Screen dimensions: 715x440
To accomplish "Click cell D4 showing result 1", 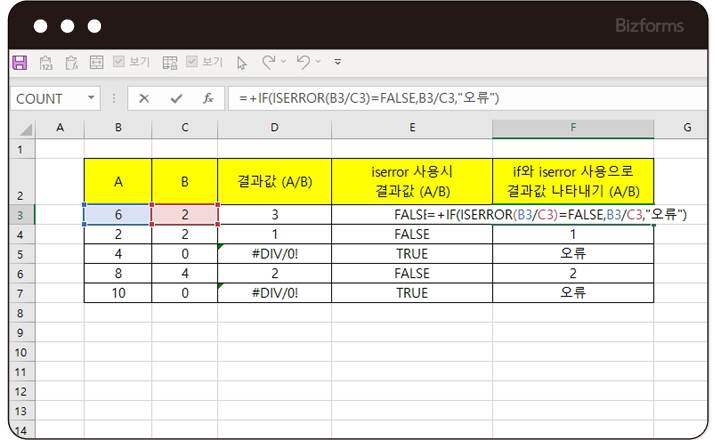I will coord(275,234).
